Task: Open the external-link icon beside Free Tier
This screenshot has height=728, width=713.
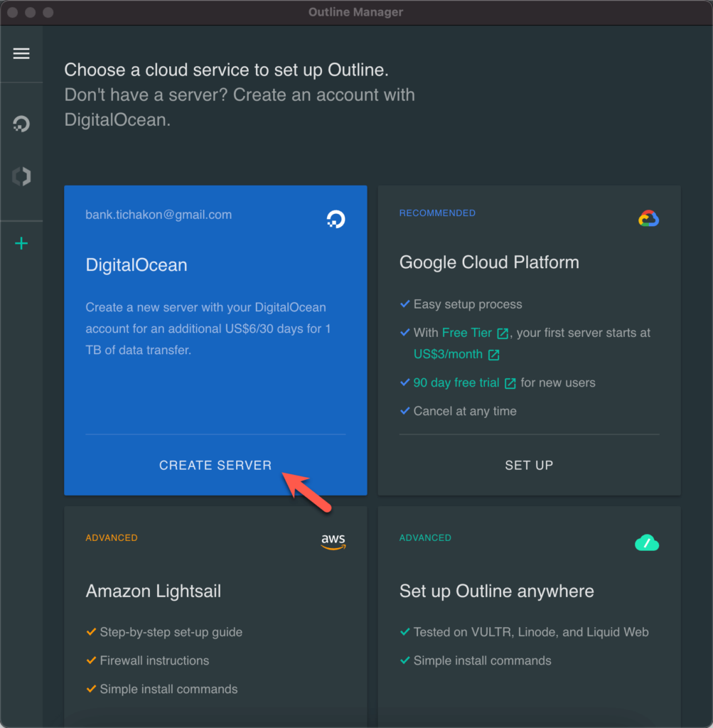Action: [x=503, y=333]
